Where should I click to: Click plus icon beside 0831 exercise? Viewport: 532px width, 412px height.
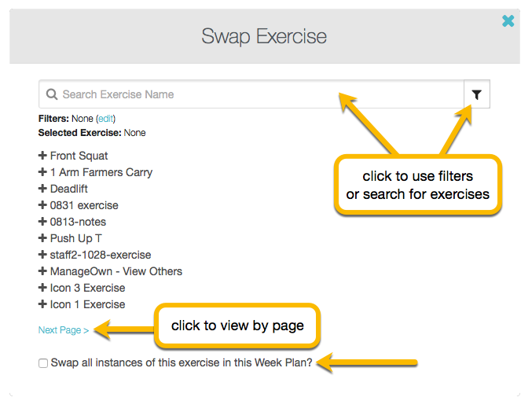(x=42, y=205)
